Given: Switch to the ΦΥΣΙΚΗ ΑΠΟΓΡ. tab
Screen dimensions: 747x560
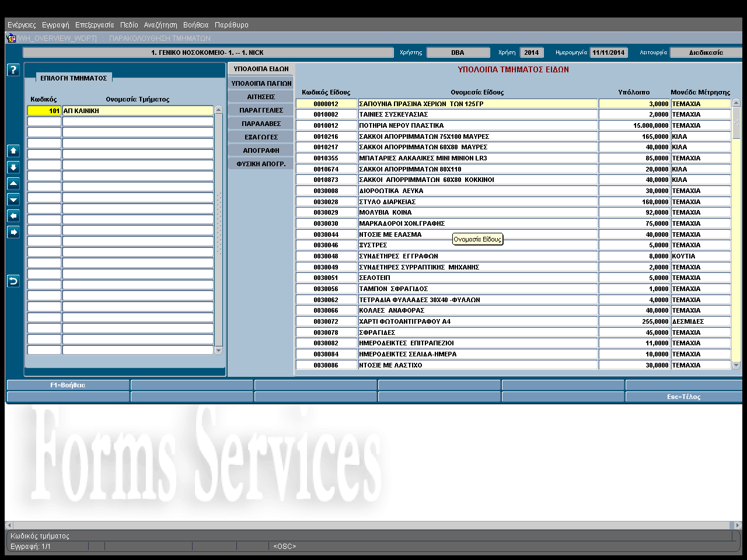Looking at the screenshot, I should click(x=261, y=164).
